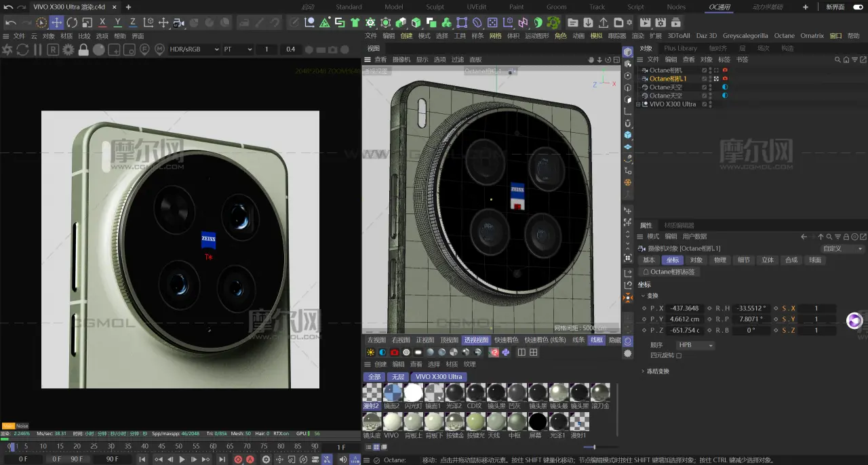The height and width of the screenshot is (465, 868).
Task: Click the pick material M icon
Action: tap(159, 49)
